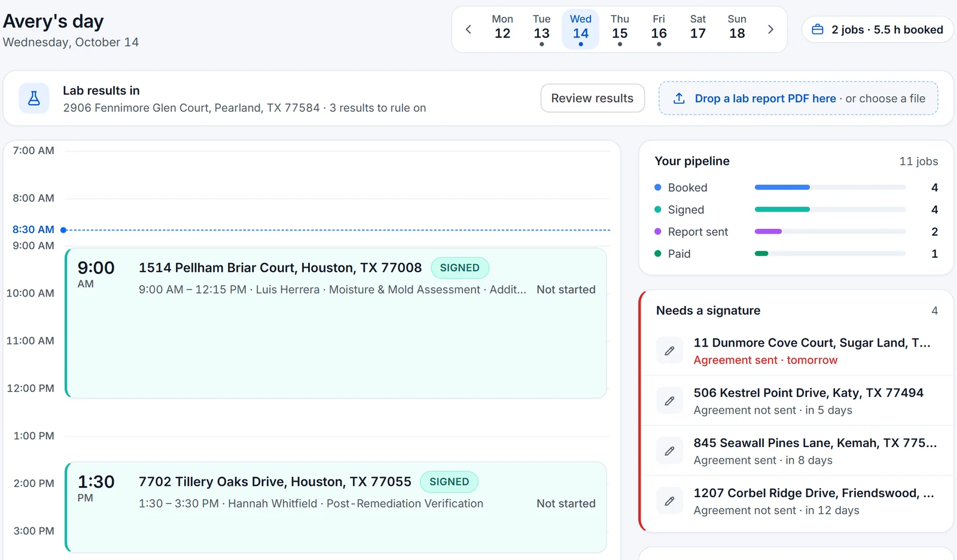Click the Booked pipeline progress bar
This screenshot has width=957, height=560.
(830, 188)
